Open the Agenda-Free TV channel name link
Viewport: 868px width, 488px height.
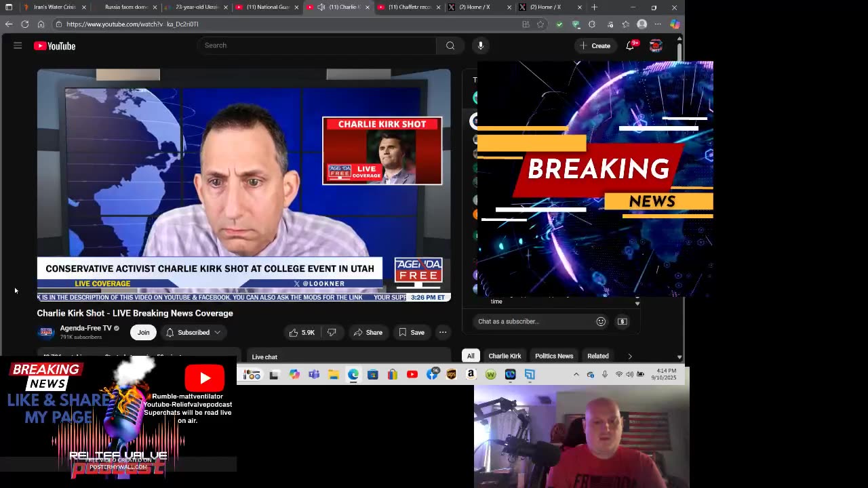(86, 328)
